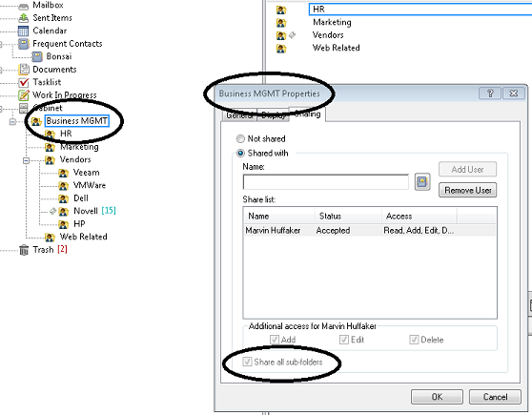Toggle the Add access checkbox
This screenshot has width=532, height=415.
(275, 340)
